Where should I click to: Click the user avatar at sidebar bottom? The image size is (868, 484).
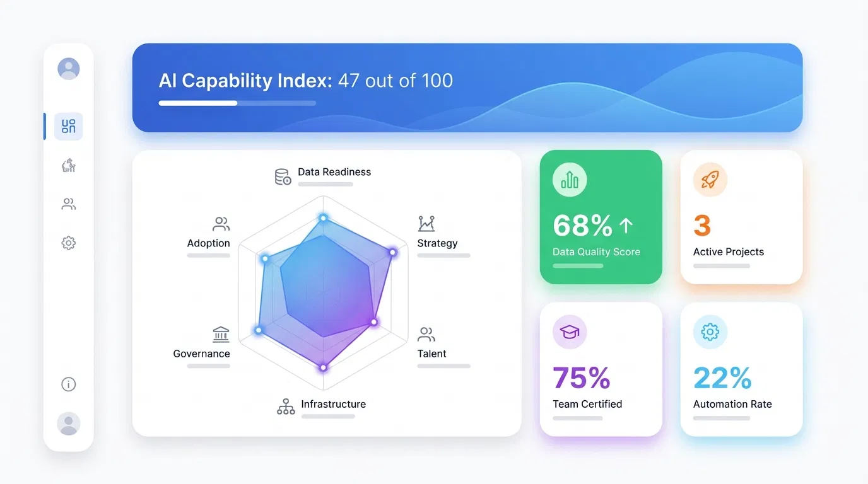point(68,423)
